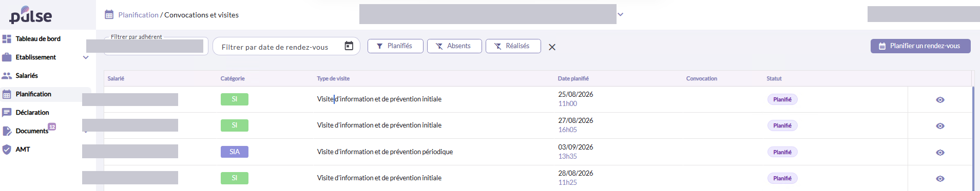
Task: Click Planifié status in 27/08/2026 row
Action: click(782, 125)
